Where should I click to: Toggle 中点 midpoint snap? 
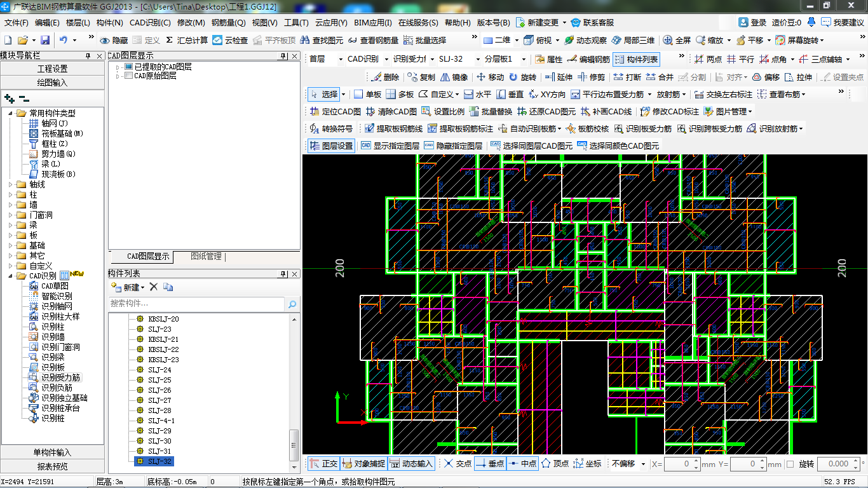(x=522, y=464)
